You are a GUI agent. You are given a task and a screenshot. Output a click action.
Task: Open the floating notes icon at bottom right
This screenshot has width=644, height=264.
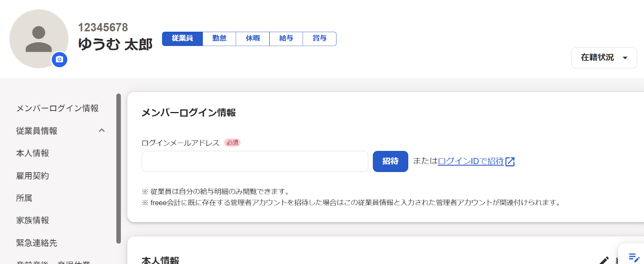tap(634, 257)
